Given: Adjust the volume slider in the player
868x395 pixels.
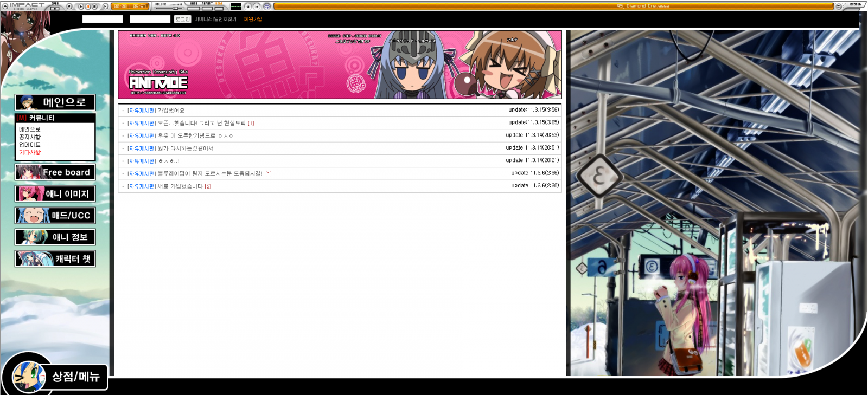Looking at the screenshot, I should tap(175, 8).
